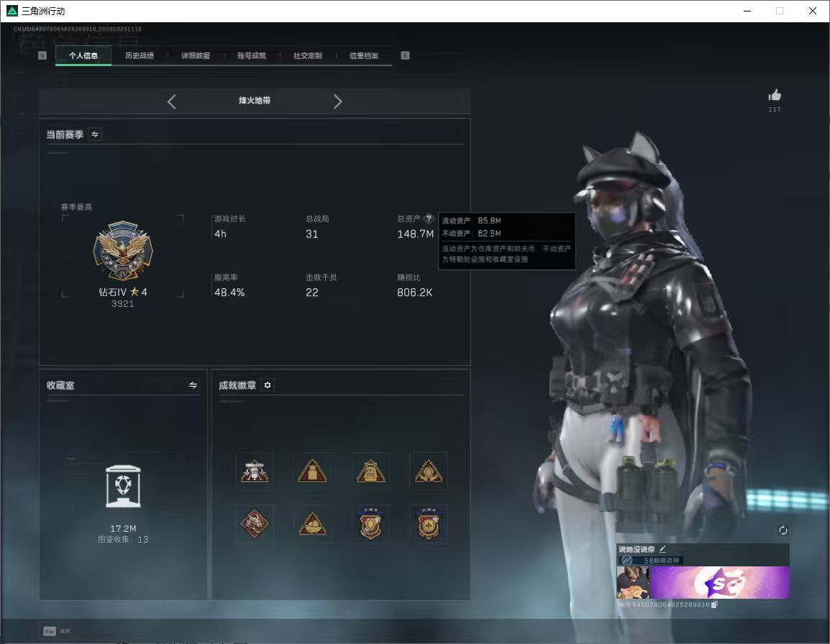Click the 钻石IV eagle rank emblem

123,250
